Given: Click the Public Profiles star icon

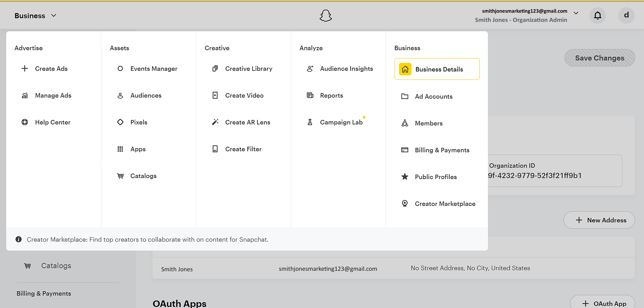Looking at the screenshot, I should 405,177.
